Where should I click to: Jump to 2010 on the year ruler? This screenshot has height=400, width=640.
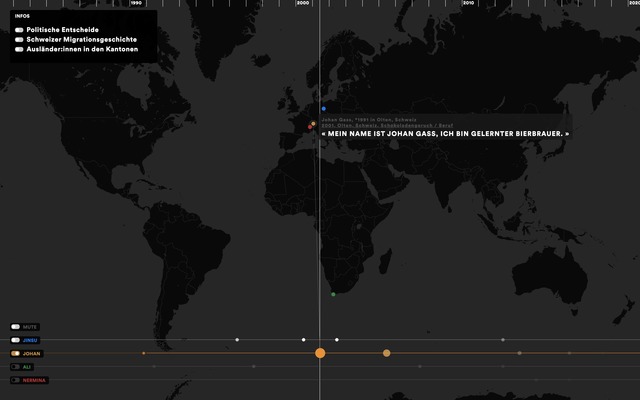[x=468, y=4]
